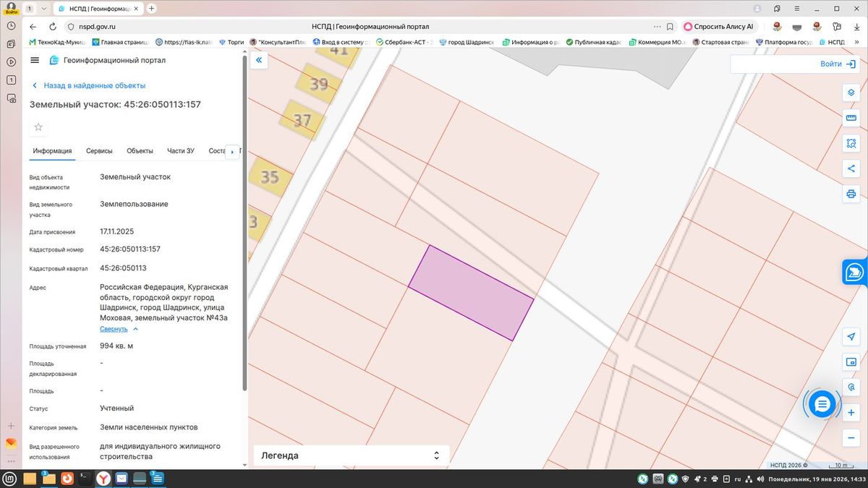Open the город Шадринск bookmark
This screenshot has height=488, width=868.
click(466, 42)
